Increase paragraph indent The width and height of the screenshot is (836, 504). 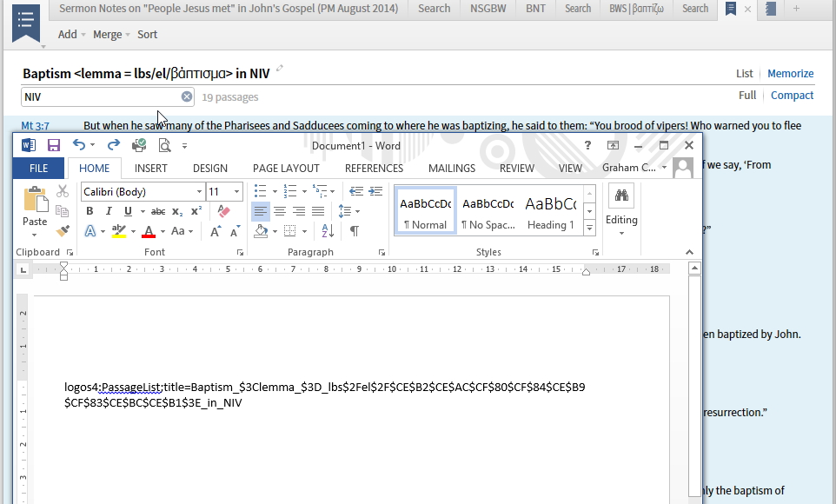pyautogui.click(x=375, y=191)
